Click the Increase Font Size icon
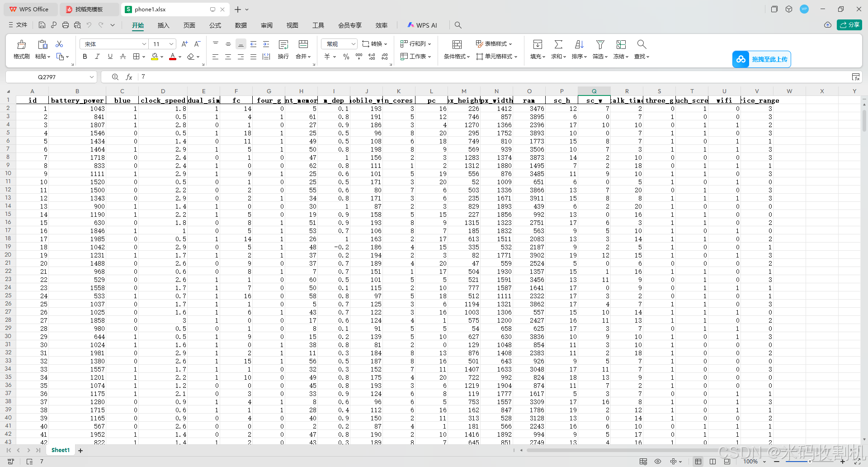 click(x=184, y=44)
